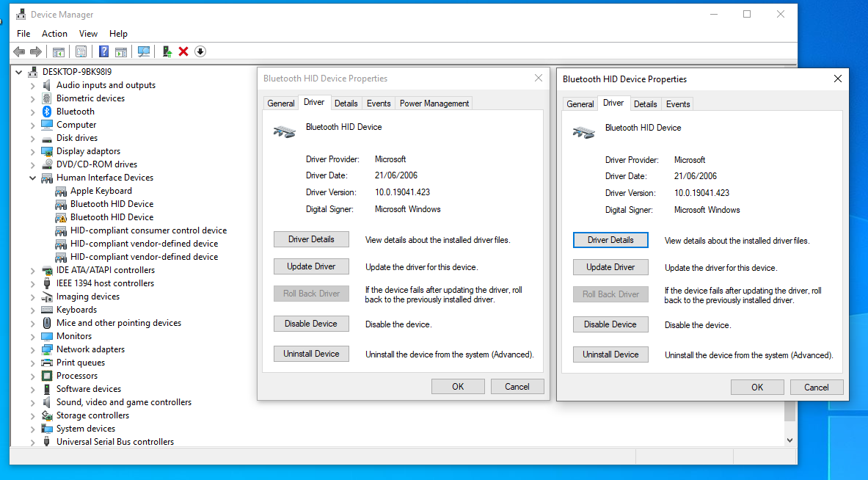Viewport: 868px width, 480px height.
Task: Expand the Monitors category
Action: click(x=33, y=337)
